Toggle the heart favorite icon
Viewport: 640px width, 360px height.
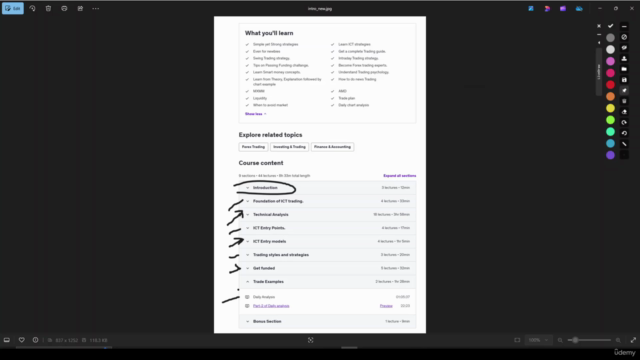click(x=22, y=340)
